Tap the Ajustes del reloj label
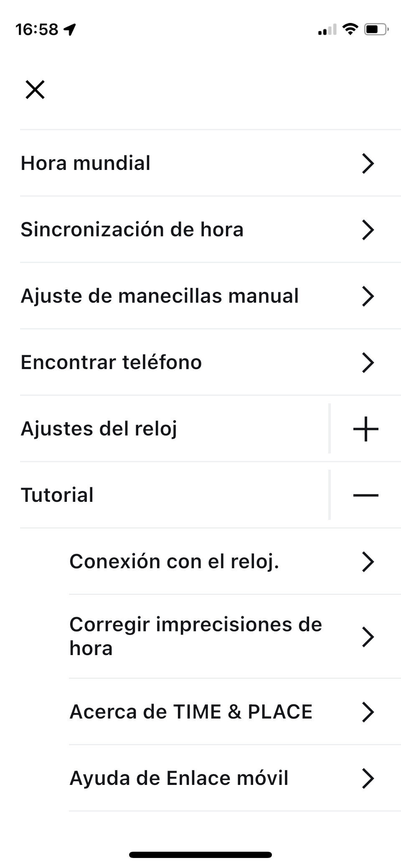Viewport: 401px width, 868px height. click(x=99, y=429)
